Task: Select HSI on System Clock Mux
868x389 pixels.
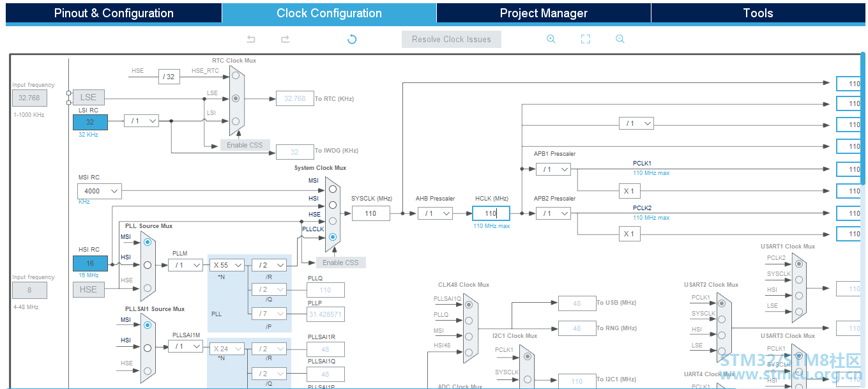Action: 332,206
